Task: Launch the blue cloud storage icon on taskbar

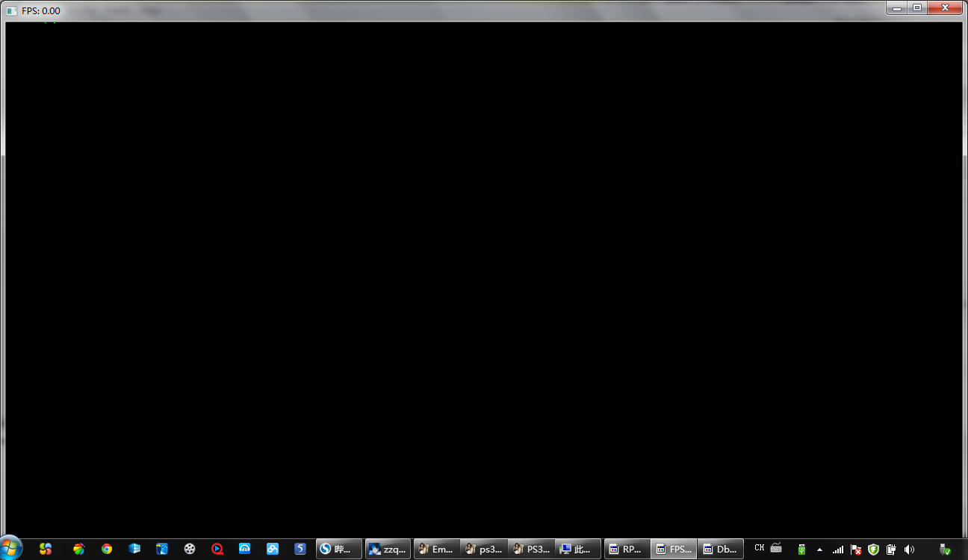Action: coord(273,549)
